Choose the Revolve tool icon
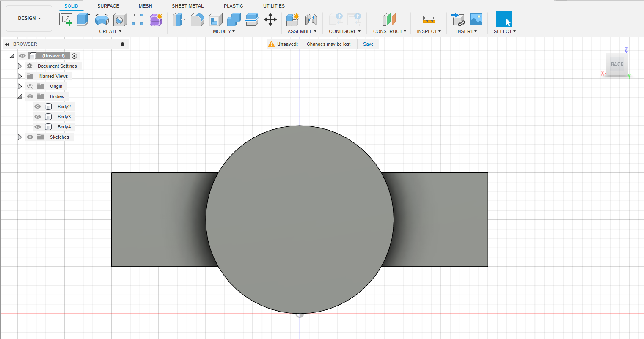The height and width of the screenshot is (339, 644). 102,19
